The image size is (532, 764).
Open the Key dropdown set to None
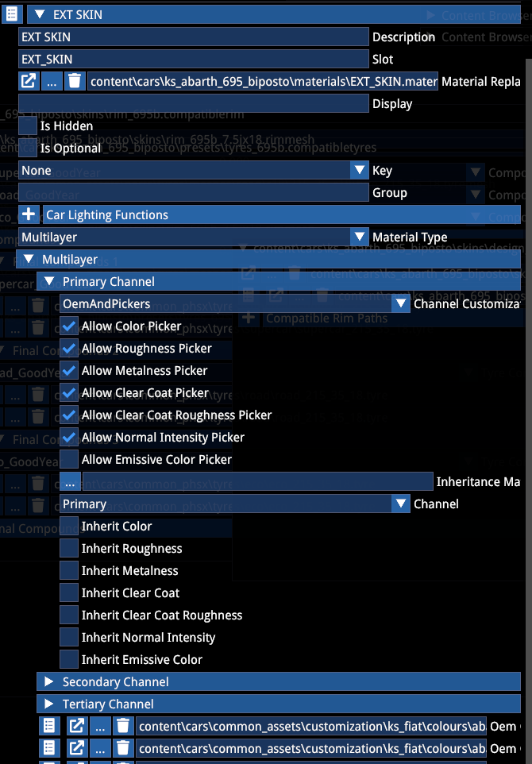pyautogui.click(x=194, y=171)
